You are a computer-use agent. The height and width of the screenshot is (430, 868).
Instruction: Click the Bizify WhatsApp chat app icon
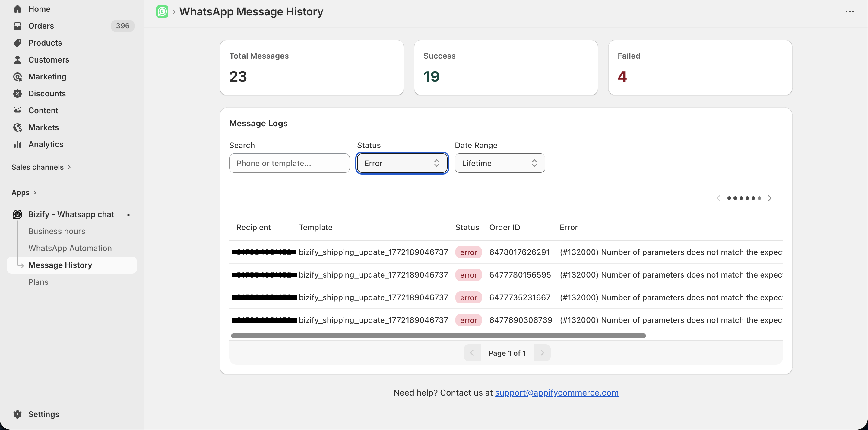coord(17,214)
